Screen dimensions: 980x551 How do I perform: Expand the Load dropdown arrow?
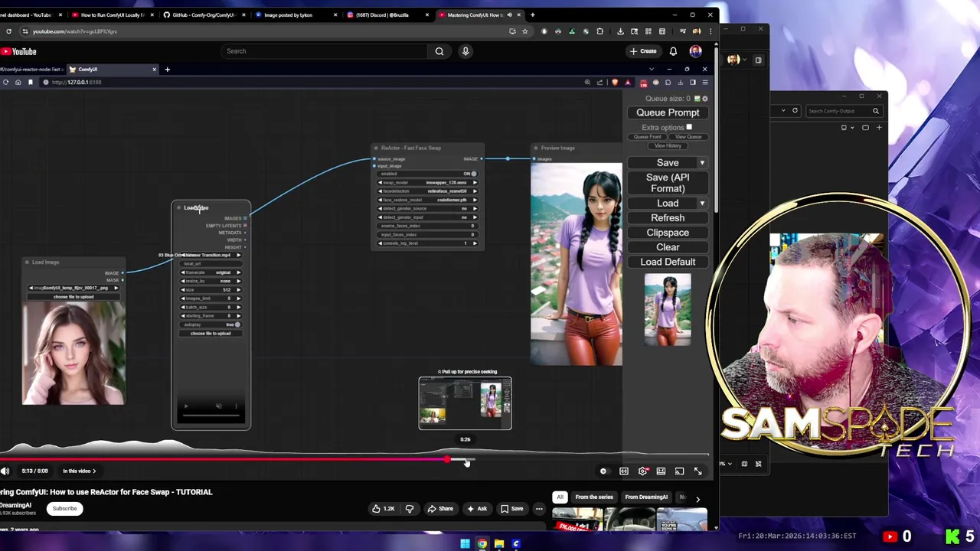click(x=702, y=204)
